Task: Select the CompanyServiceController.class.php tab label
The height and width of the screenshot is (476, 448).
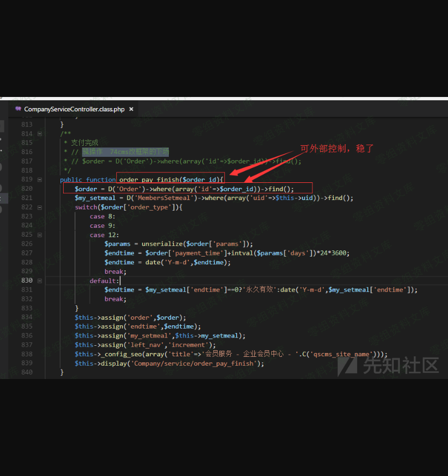Action: (x=74, y=109)
